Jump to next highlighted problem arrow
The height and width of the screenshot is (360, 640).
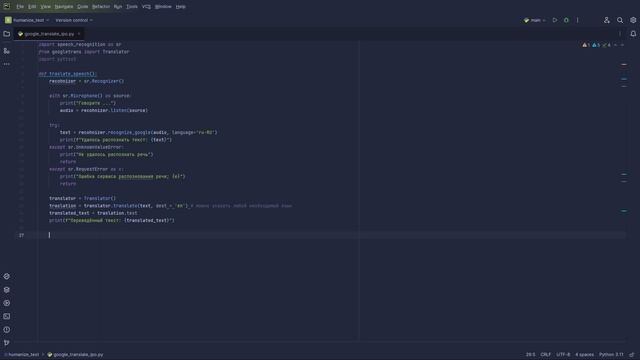(x=622, y=45)
